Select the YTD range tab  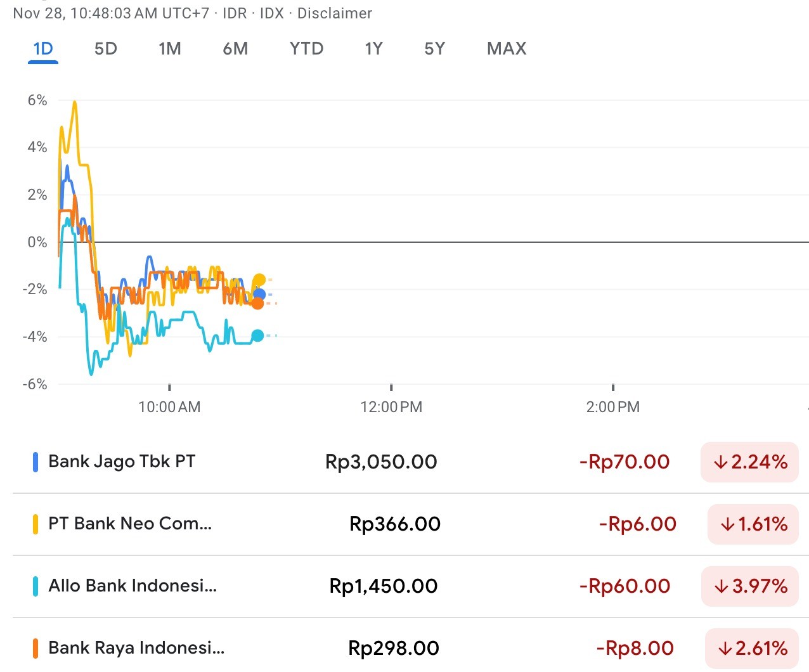(307, 49)
